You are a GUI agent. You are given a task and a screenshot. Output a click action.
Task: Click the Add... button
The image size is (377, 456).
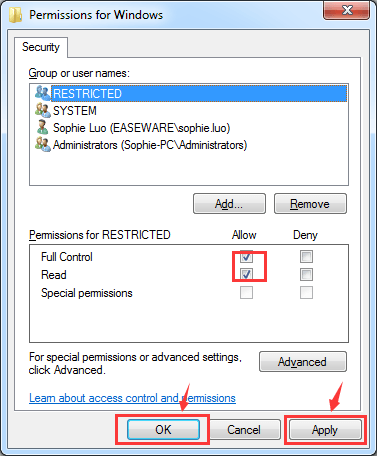coord(229,203)
